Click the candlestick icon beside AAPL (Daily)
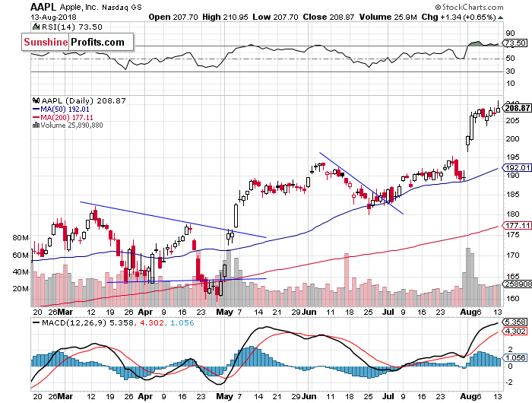This screenshot has width=532, height=403. coord(36,100)
